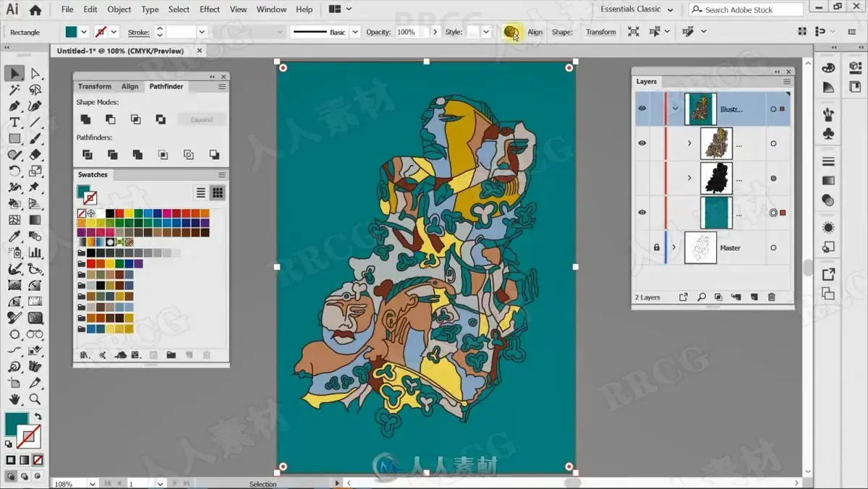The width and height of the screenshot is (868, 489).
Task: Select the None swatch in Swatches
Action: [82, 213]
